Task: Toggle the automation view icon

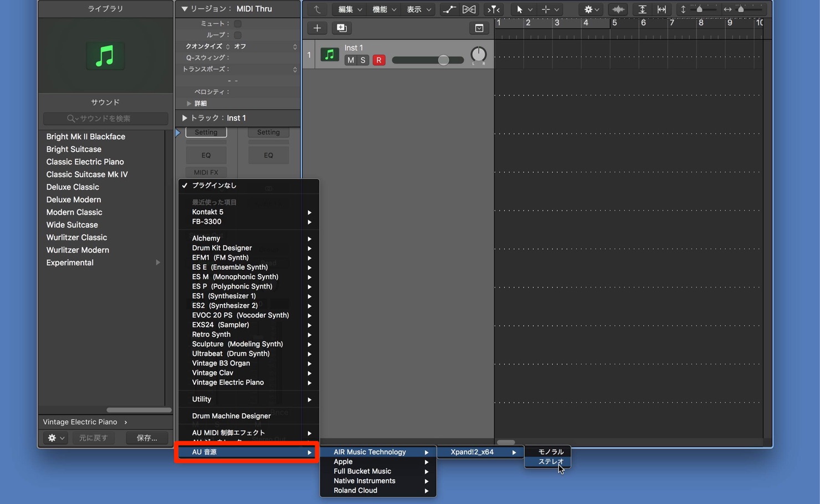Action: (449, 9)
